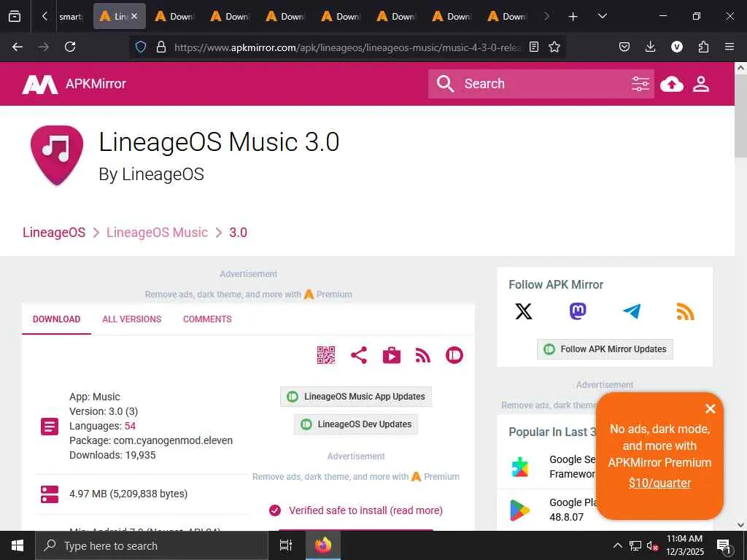Click the Languages 54 link
Screen dimensions: 747x560
(130, 426)
